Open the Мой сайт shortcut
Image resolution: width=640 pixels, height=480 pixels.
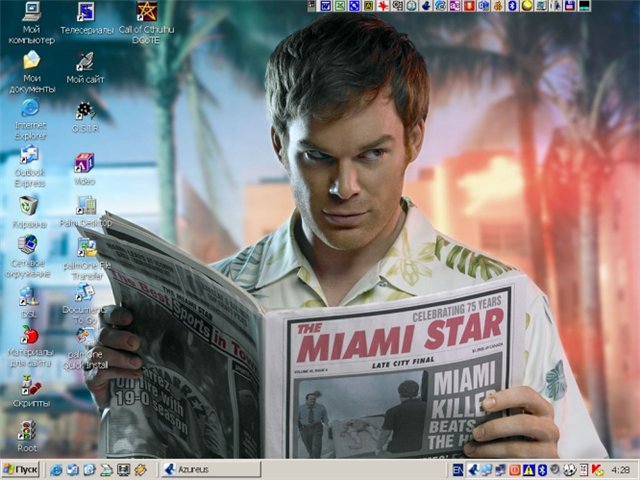point(85,62)
